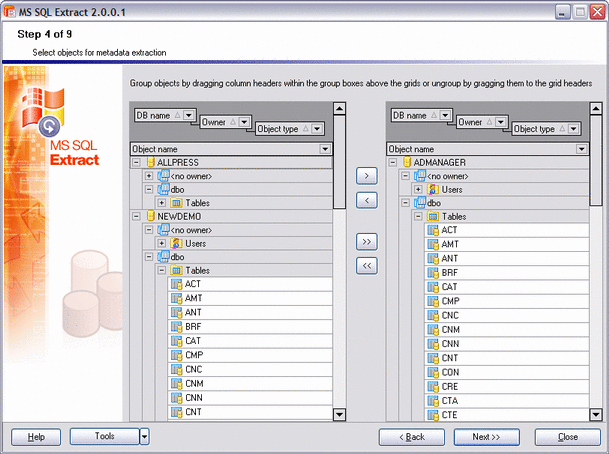The image size is (609, 454).
Task: Click the dbo owner icon under NEWDEMO
Action: click(x=164, y=257)
